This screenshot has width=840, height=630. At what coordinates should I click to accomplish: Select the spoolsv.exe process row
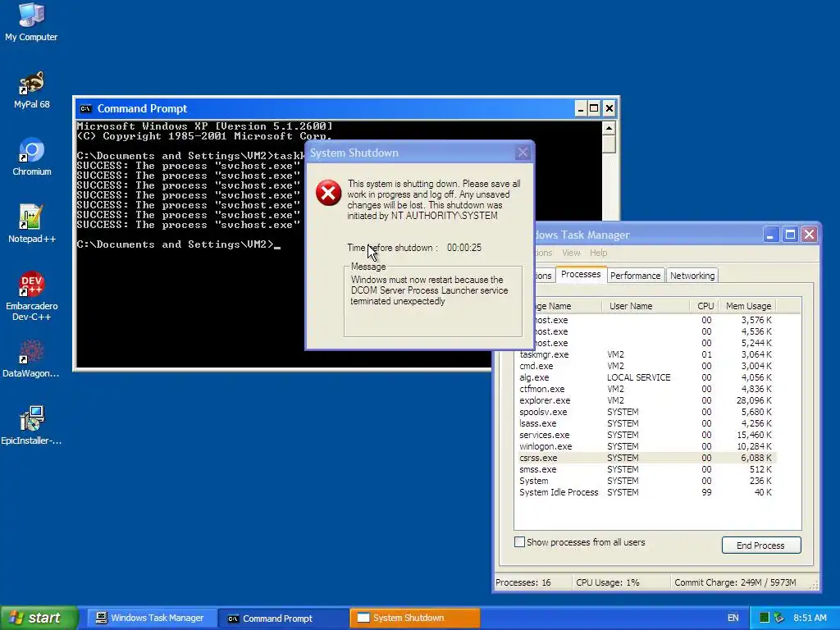(646, 412)
